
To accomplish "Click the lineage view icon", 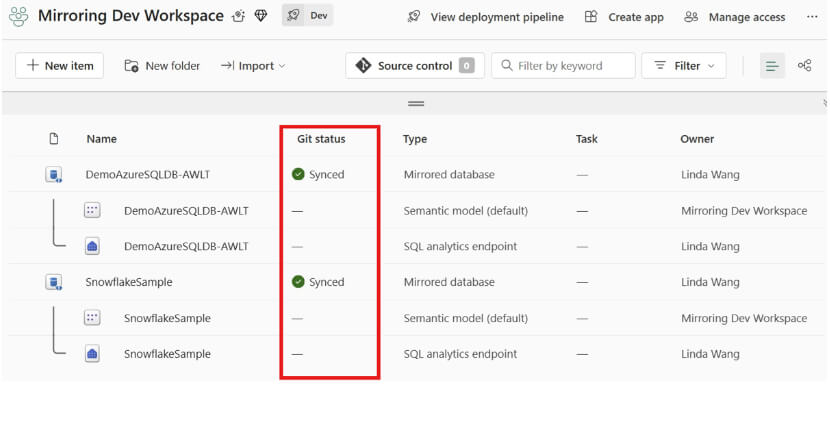I will coord(804,66).
